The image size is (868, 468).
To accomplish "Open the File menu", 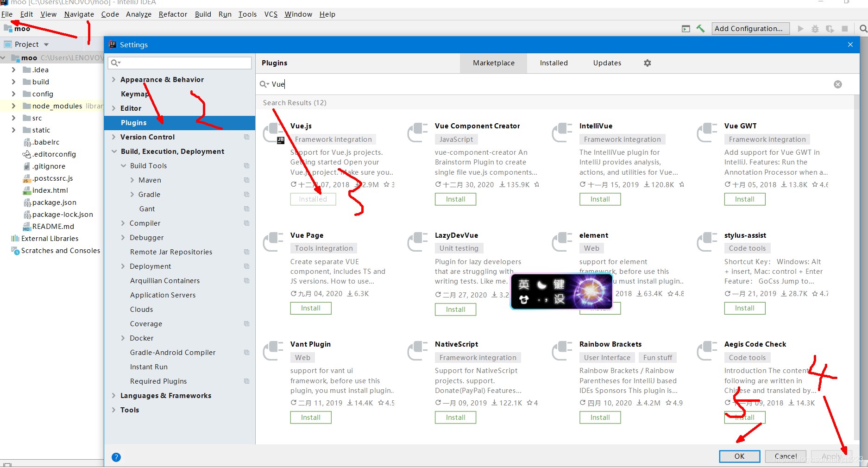I will (7, 14).
